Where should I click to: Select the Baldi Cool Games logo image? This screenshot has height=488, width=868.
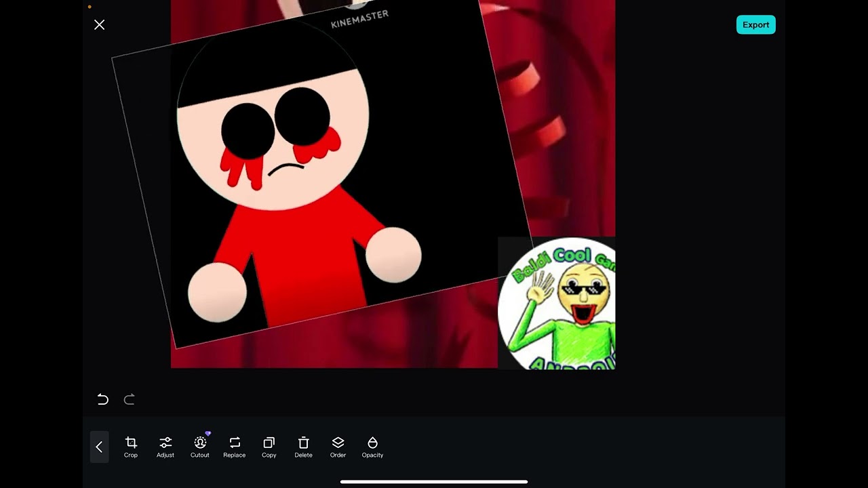click(557, 303)
